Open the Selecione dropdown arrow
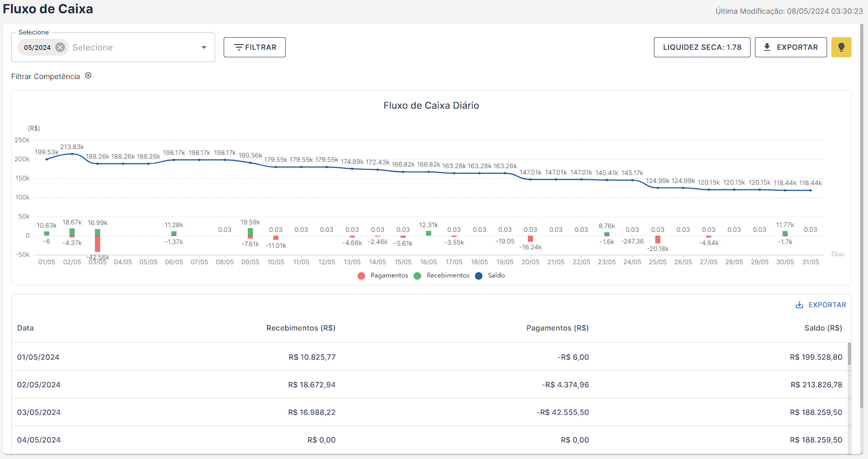 (x=203, y=47)
